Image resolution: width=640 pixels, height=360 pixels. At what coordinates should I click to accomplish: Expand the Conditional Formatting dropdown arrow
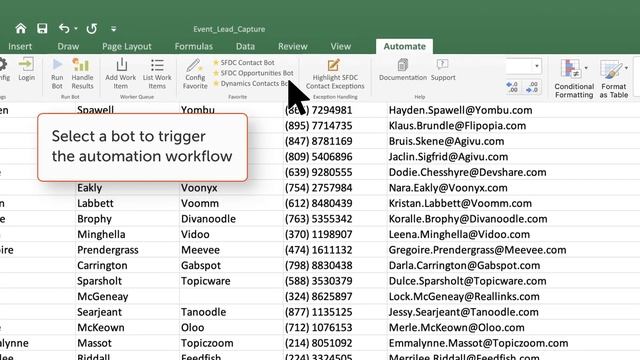(x=586, y=68)
